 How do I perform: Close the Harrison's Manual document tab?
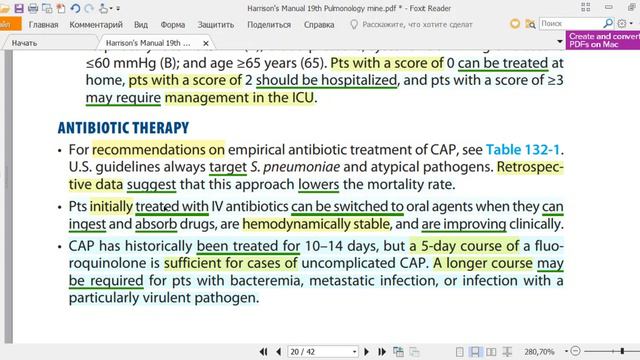coord(206,43)
